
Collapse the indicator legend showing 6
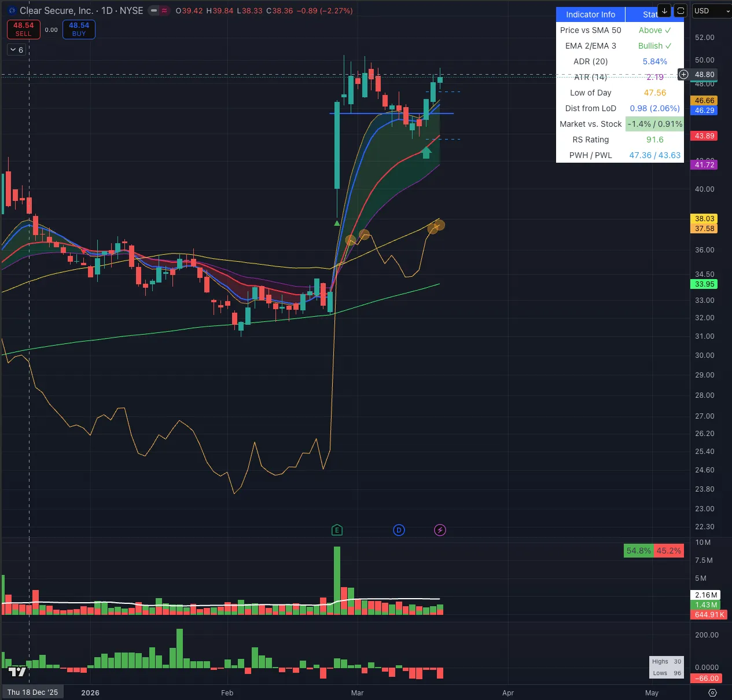point(17,50)
